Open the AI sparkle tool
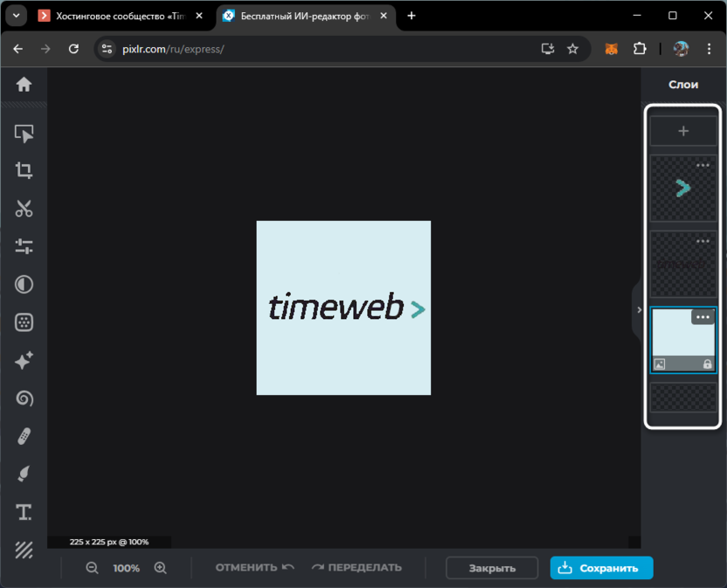 pos(24,360)
